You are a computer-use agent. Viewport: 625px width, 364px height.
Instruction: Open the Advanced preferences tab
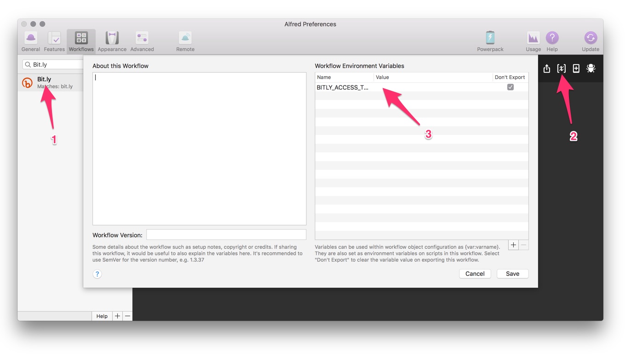pyautogui.click(x=142, y=42)
